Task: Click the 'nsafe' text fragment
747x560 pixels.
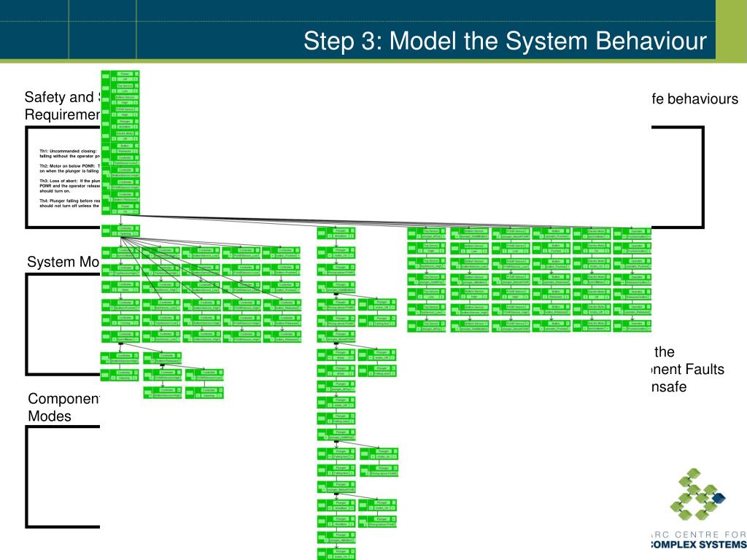Action: click(669, 387)
